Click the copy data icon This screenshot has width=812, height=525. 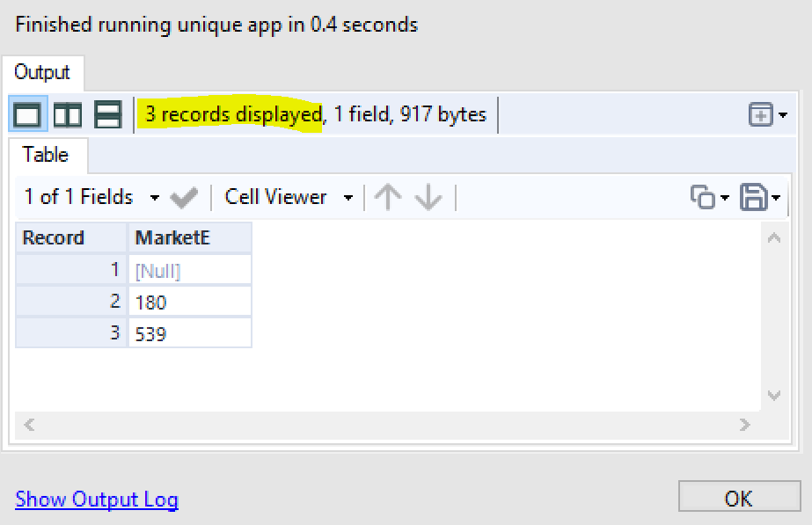tap(703, 198)
